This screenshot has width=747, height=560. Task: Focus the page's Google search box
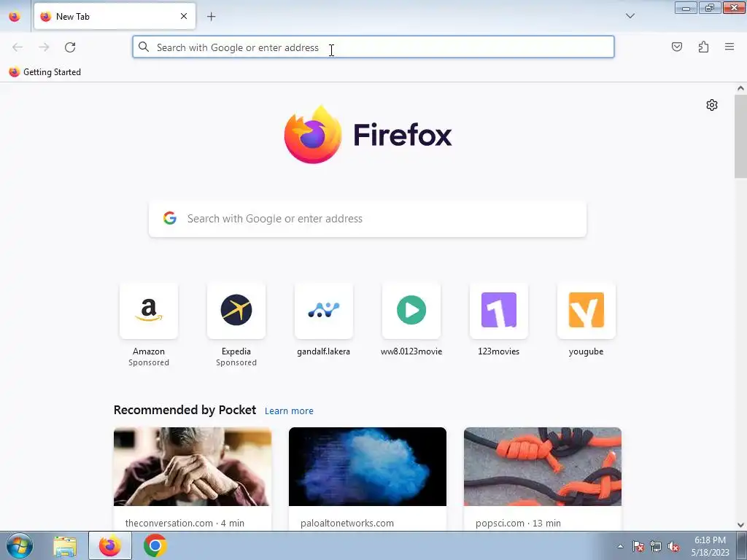point(368,219)
